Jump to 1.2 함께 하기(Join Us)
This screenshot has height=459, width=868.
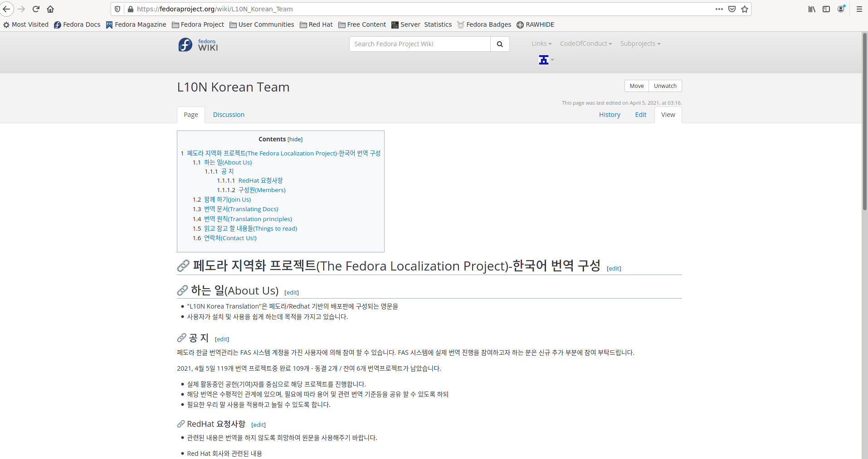tap(222, 199)
